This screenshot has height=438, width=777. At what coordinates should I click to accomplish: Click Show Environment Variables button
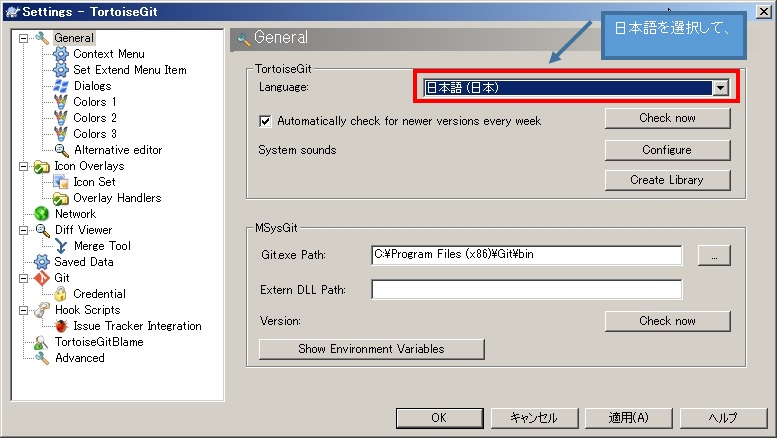(x=372, y=349)
